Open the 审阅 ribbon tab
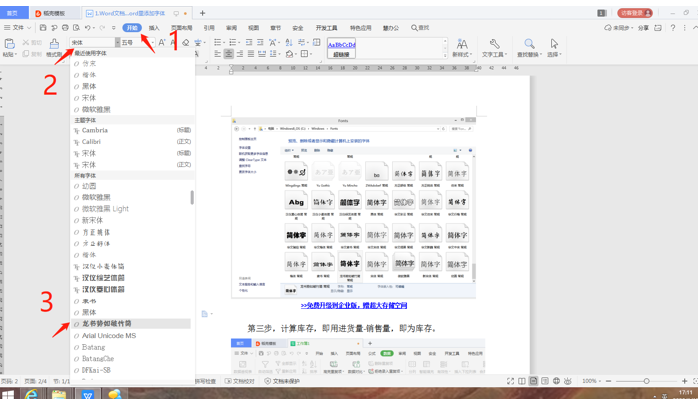The image size is (698, 399). 231,28
